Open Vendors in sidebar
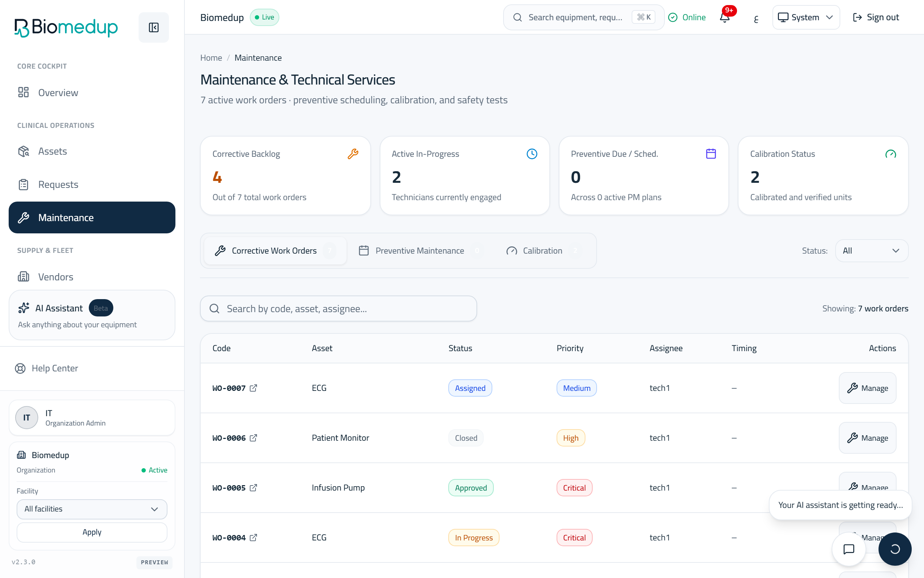Viewport: 924px width, 578px height. coord(92,277)
